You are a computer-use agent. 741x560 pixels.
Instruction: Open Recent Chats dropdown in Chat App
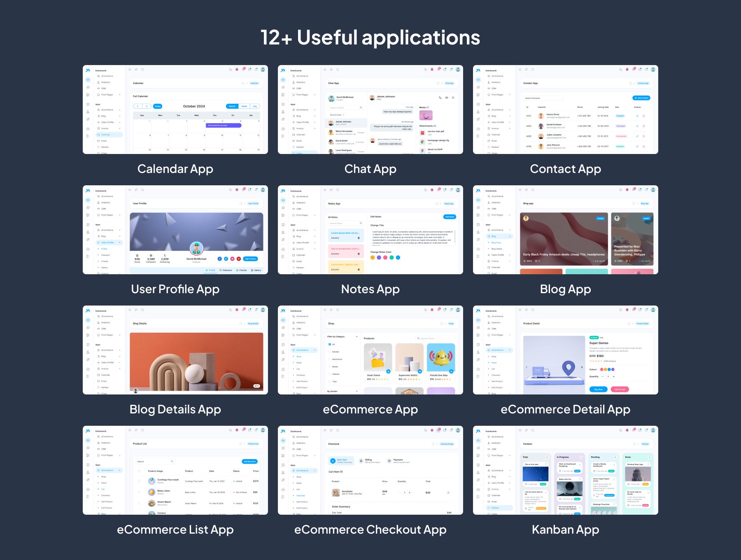pos(337,115)
